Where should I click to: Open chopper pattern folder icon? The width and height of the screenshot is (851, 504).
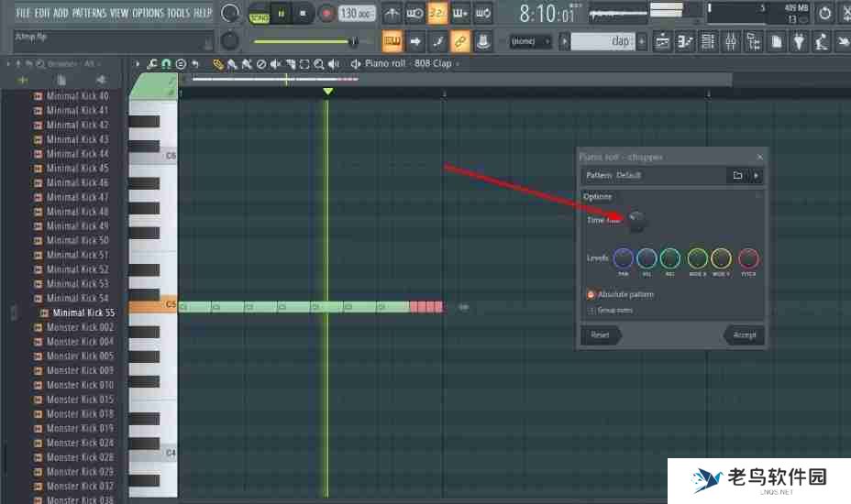pos(737,175)
